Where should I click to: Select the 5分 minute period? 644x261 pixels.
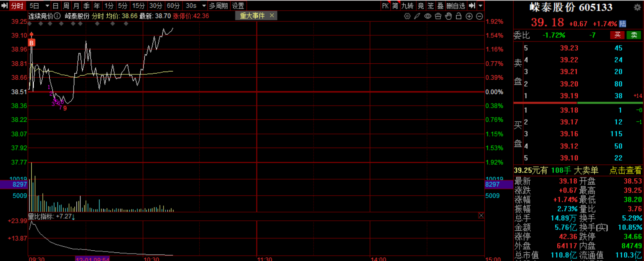coord(122,6)
